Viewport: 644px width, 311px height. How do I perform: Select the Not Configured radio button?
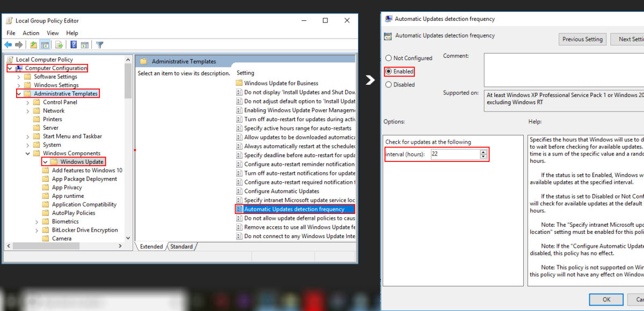(388, 58)
